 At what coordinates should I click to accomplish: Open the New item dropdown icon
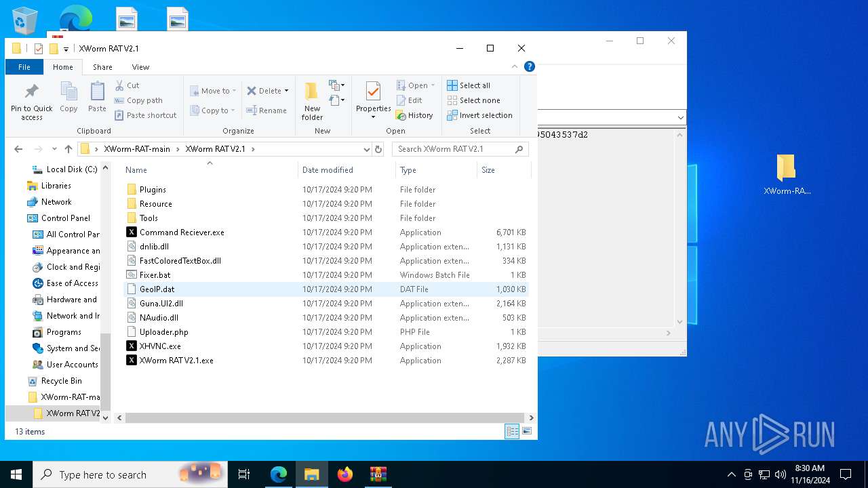point(337,85)
